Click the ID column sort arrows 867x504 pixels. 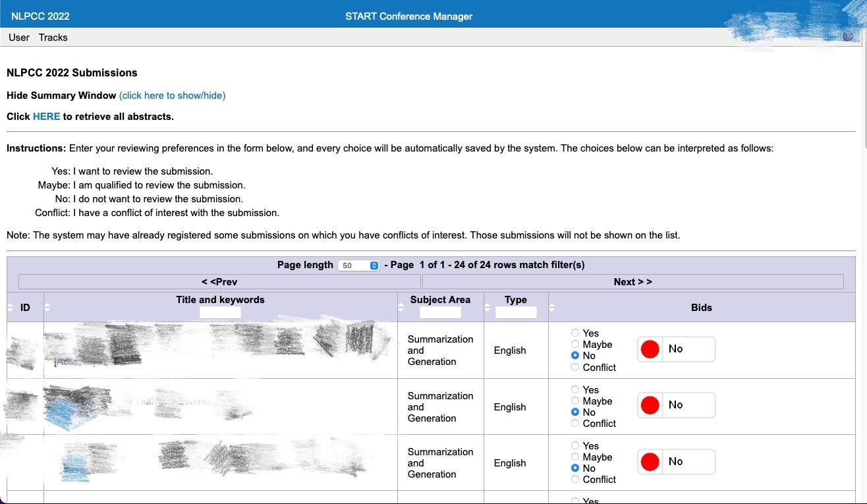[x=10, y=308]
